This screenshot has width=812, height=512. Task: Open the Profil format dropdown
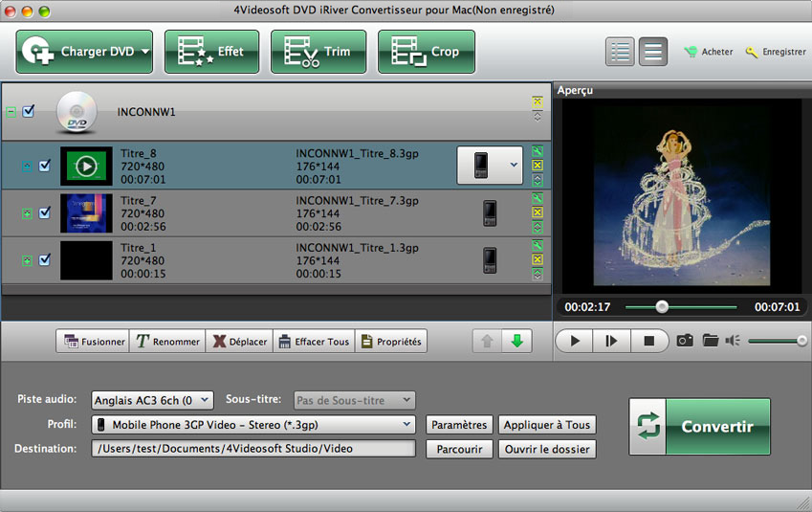[x=253, y=424]
